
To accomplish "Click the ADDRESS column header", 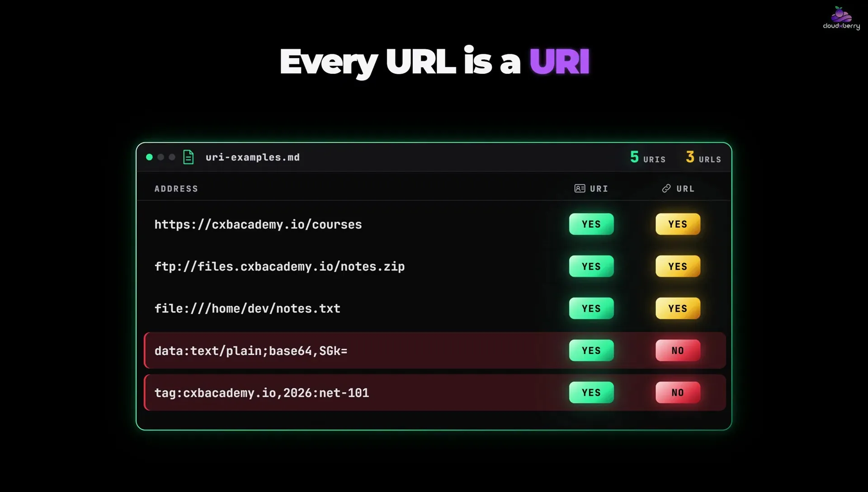I will point(176,189).
